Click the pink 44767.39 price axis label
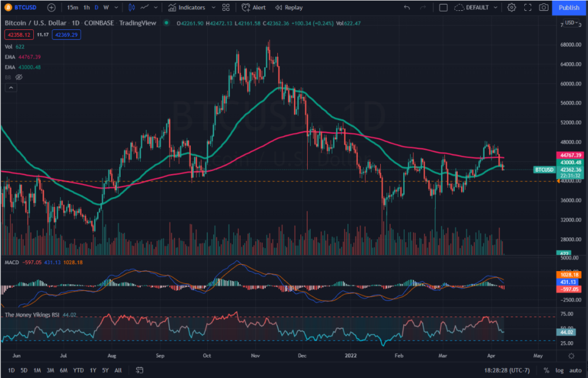This screenshot has width=588, height=378. [570, 155]
